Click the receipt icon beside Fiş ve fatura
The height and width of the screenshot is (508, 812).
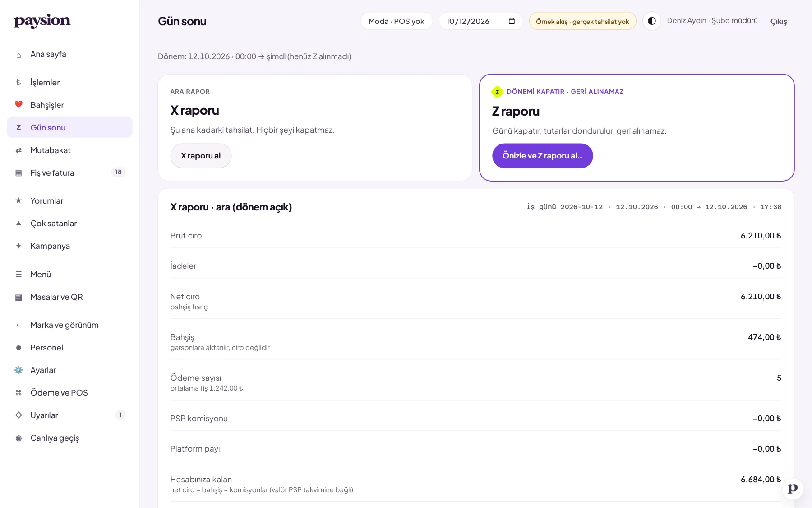pyautogui.click(x=18, y=173)
